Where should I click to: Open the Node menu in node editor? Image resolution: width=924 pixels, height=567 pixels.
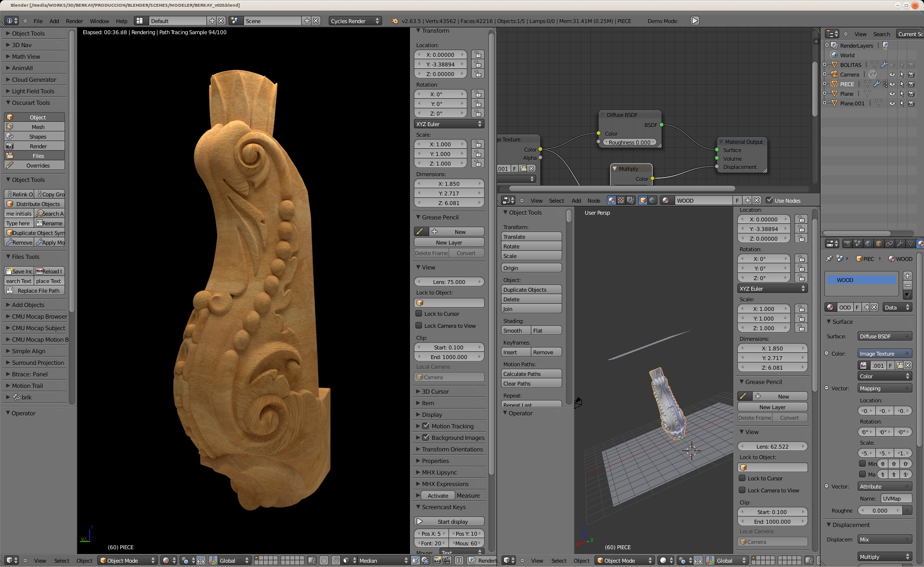pos(593,201)
